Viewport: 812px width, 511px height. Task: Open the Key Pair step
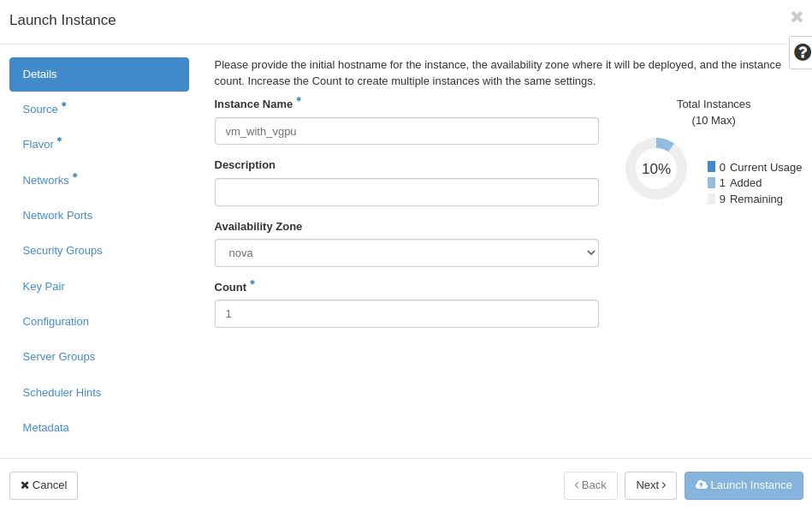(x=44, y=286)
